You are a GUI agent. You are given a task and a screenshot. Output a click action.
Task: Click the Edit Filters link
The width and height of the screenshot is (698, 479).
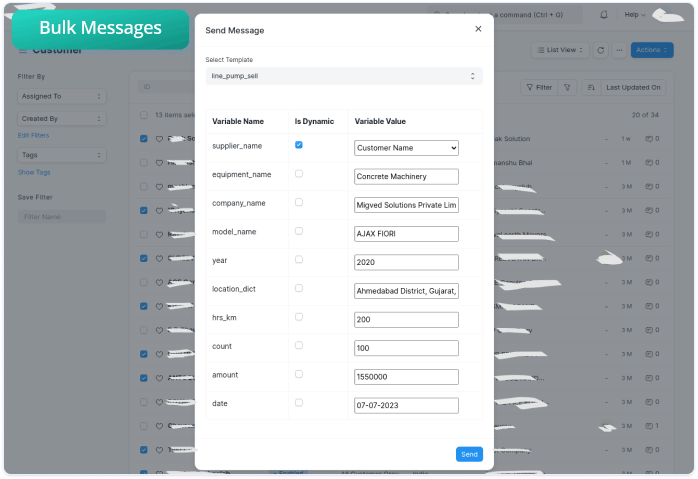click(x=33, y=135)
